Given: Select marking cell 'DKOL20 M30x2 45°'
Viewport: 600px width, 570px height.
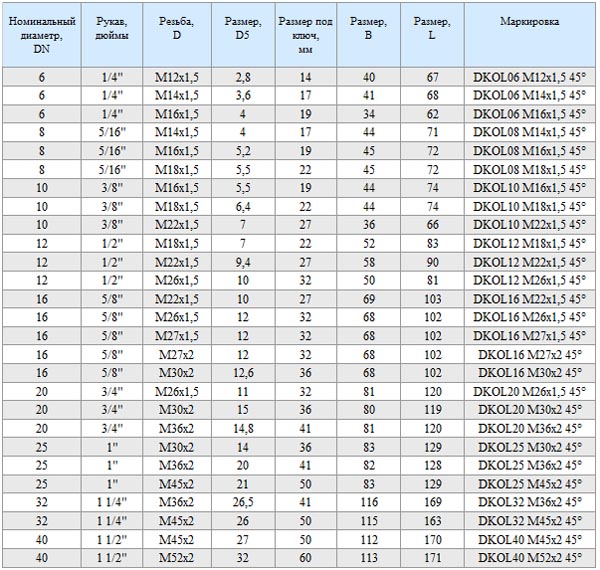Looking at the screenshot, I should 530,410.
